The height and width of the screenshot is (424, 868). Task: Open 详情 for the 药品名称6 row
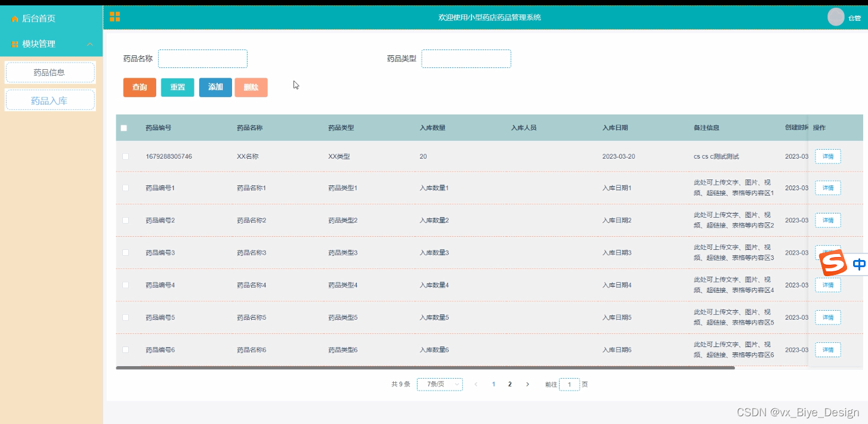(828, 349)
